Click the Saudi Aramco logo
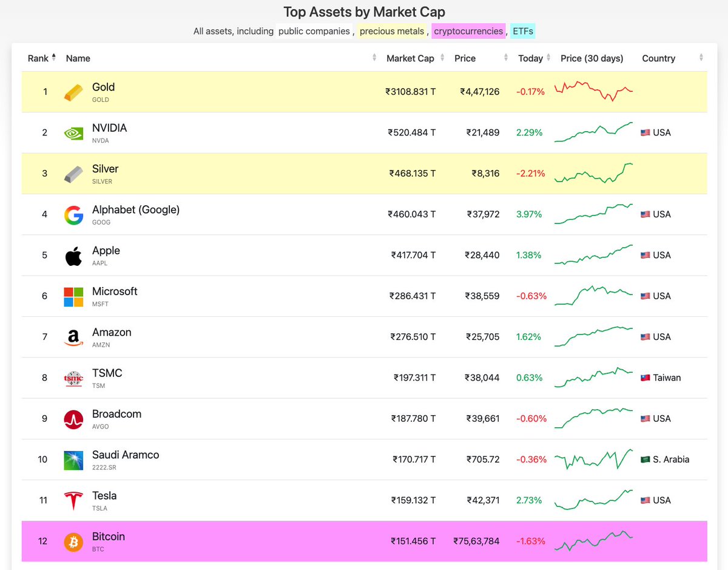Screen dimensions: 728x570 point(73,460)
